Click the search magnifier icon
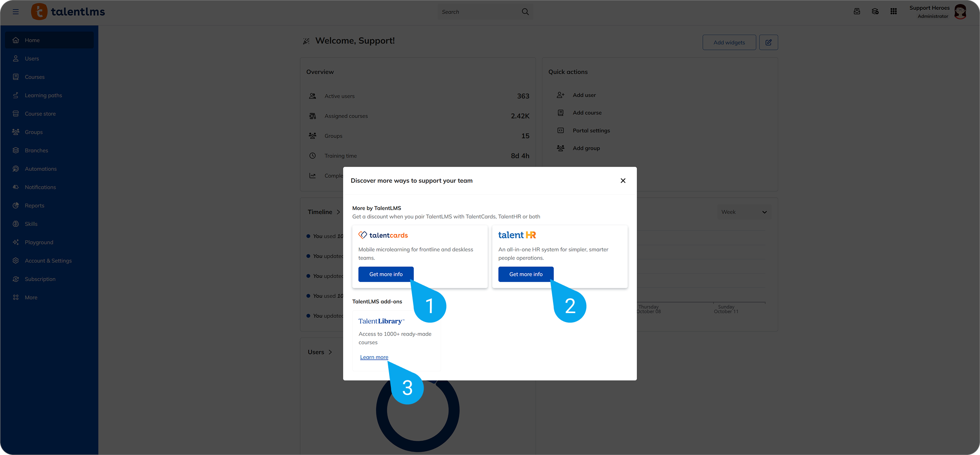 525,12
